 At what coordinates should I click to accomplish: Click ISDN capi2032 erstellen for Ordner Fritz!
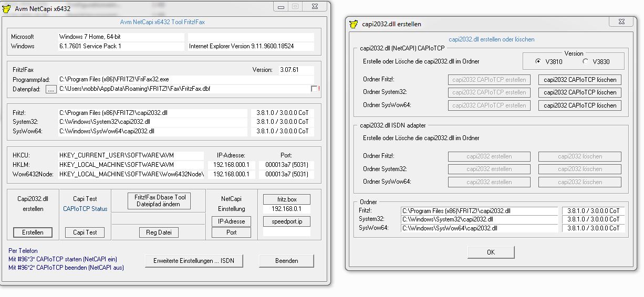[489, 156]
